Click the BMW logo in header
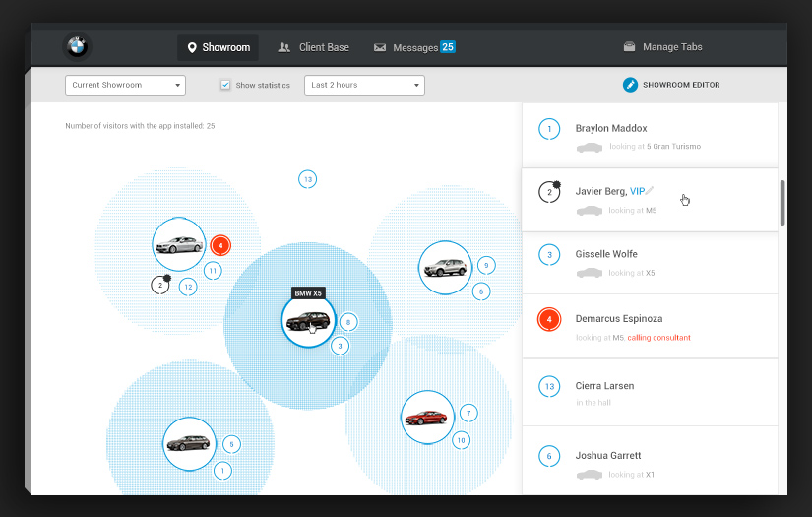812x517 pixels. [77, 47]
